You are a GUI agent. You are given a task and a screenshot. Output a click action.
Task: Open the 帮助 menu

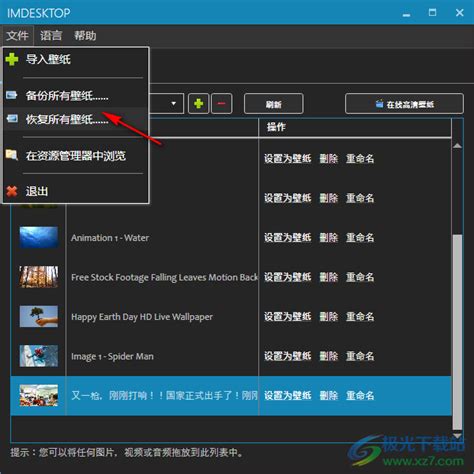coord(85,35)
